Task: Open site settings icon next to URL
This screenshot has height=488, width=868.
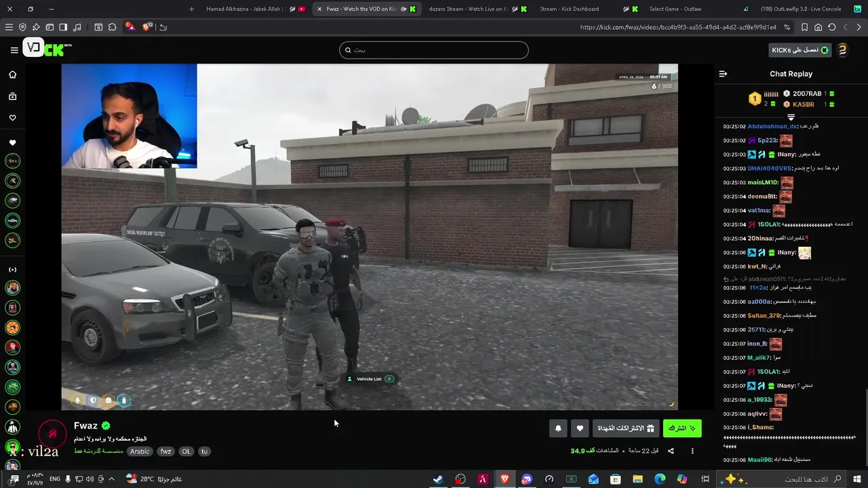Action: click(x=787, y=27)
